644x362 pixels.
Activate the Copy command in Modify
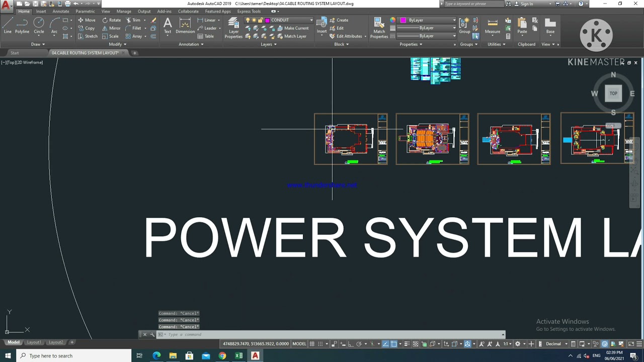point(87,28)
